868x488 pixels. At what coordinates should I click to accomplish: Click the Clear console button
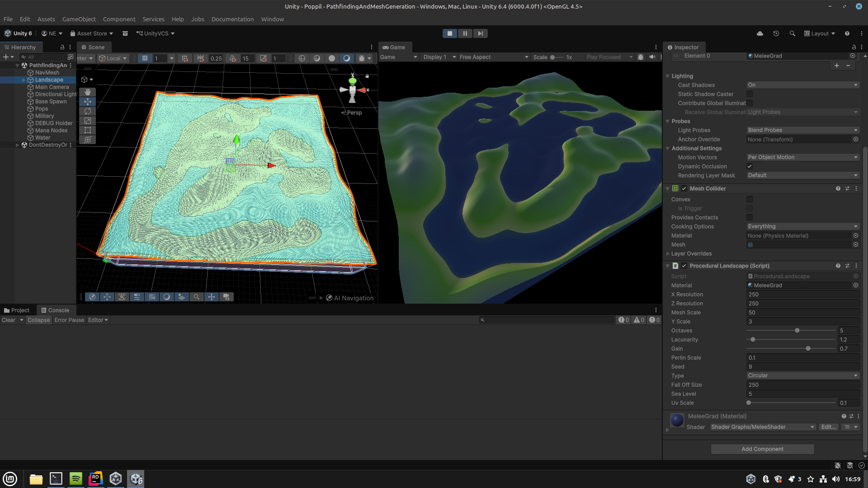click(9, 320)
